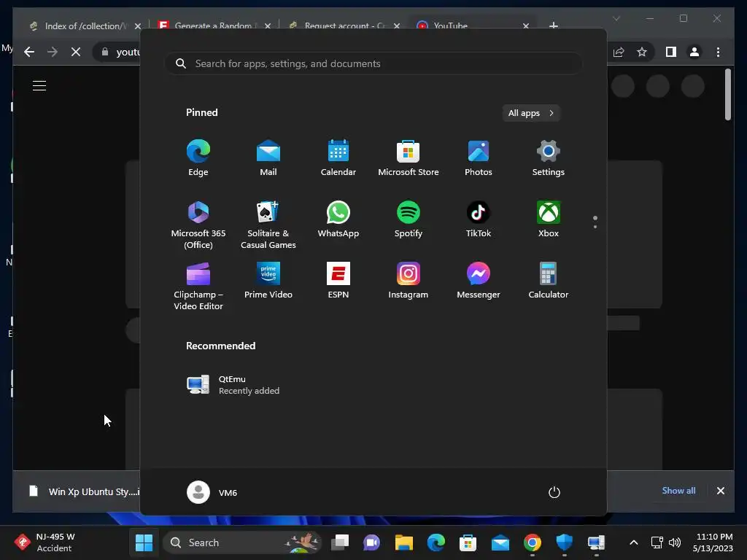Switch to Chrome on the taskbar

click(x=532, y=542)
